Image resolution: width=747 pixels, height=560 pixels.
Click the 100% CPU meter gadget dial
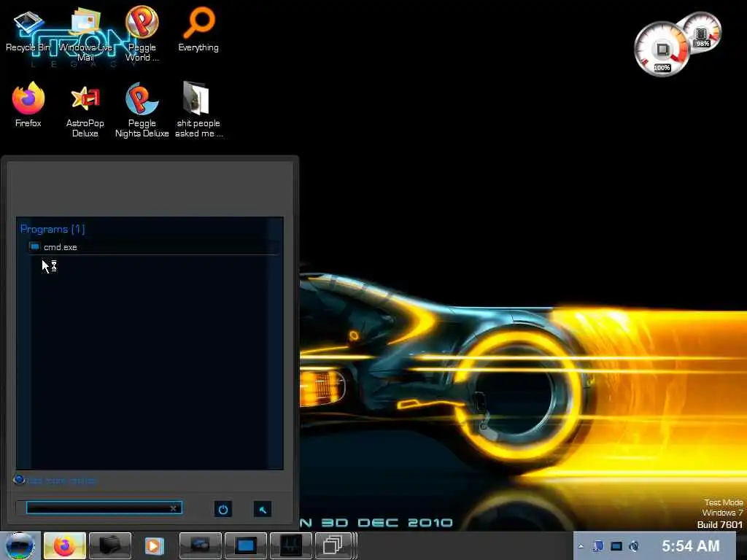coord(661,50)
